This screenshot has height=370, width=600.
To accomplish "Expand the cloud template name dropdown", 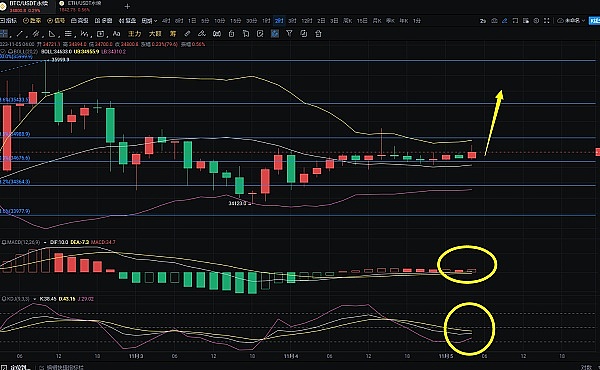I will 571,21.
